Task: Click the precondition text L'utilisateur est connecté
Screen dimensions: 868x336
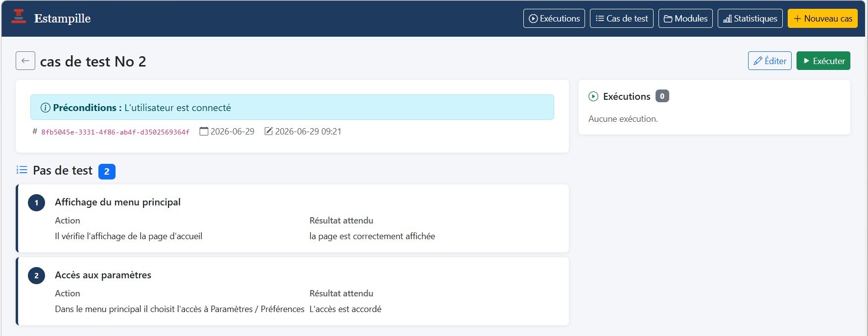Action: pos(178,108)
